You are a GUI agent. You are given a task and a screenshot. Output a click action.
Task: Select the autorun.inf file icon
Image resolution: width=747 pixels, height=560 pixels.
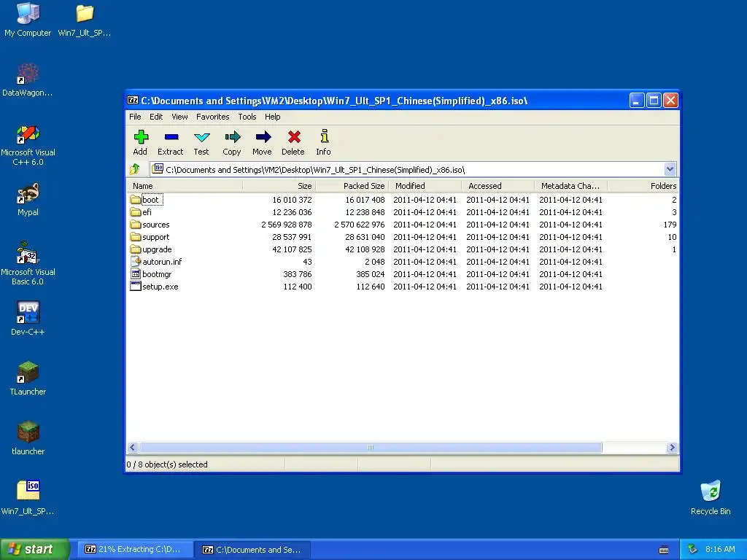[135, 262]
